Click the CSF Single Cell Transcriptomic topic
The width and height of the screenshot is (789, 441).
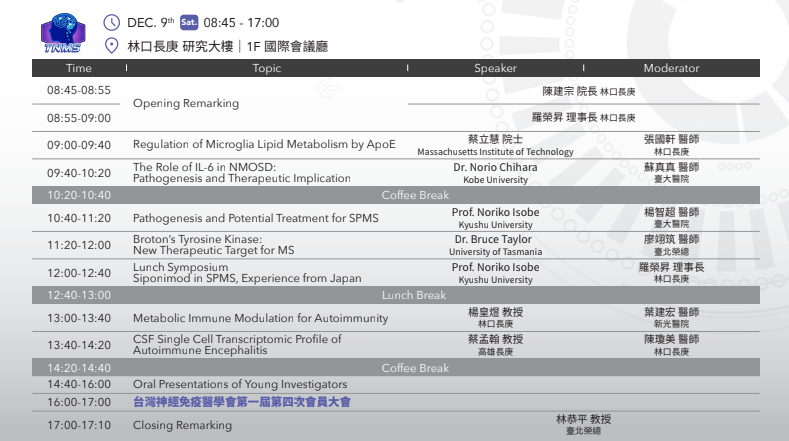(x=237, y=345)
